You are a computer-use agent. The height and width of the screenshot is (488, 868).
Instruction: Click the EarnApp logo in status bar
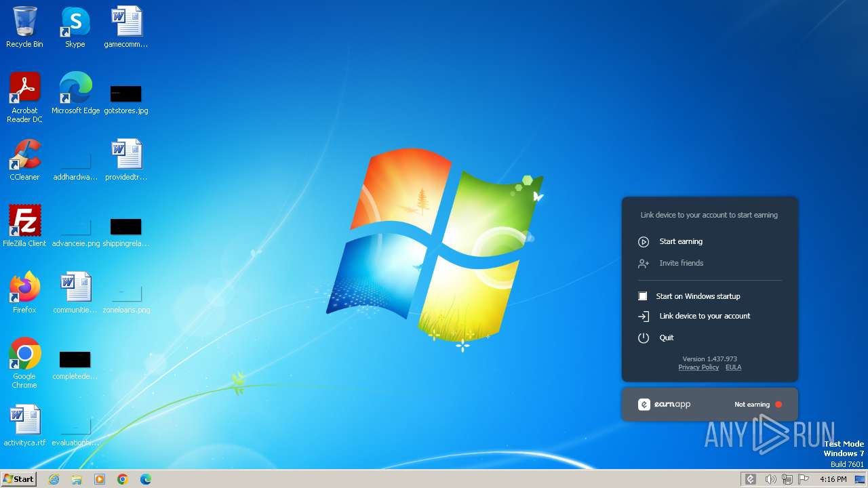tap(665, 405)
